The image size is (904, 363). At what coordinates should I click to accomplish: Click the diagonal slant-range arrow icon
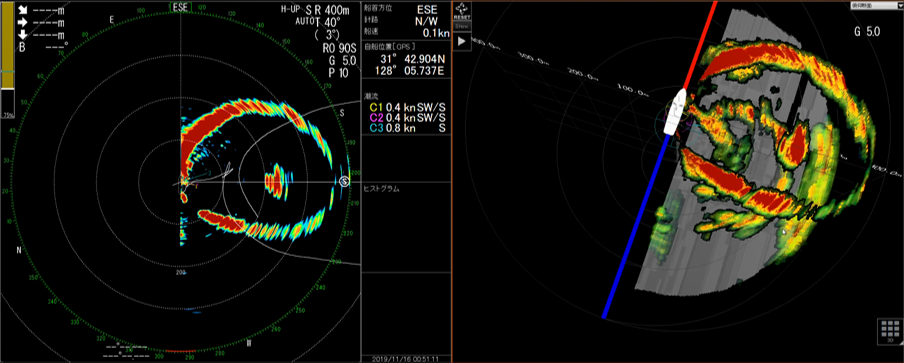point(23,10)
